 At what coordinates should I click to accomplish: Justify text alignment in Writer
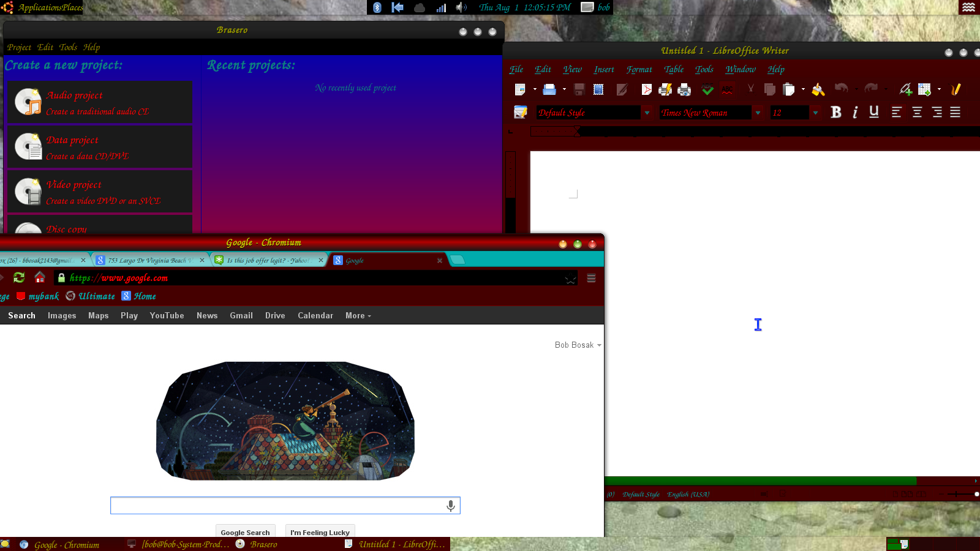click(x=956, y=112)
